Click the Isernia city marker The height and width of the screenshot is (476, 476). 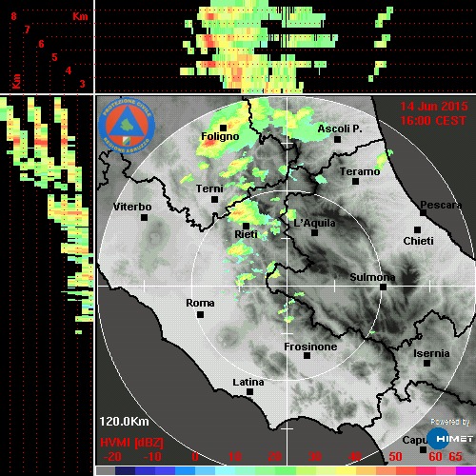pos(427,363)
